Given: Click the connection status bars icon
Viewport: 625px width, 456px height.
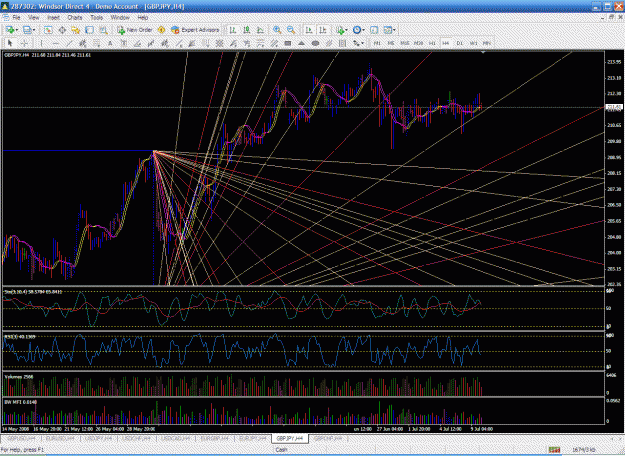Looking at the screenshot, I should [x=554, y=450].
